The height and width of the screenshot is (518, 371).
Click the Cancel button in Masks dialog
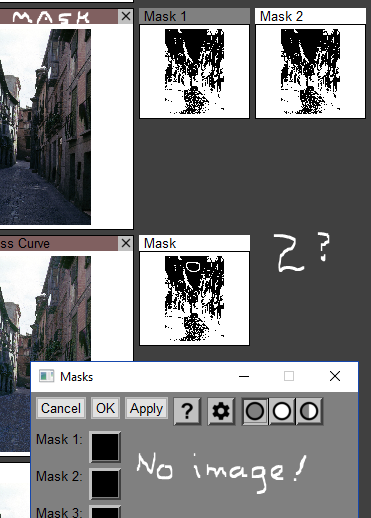(61, 408)
